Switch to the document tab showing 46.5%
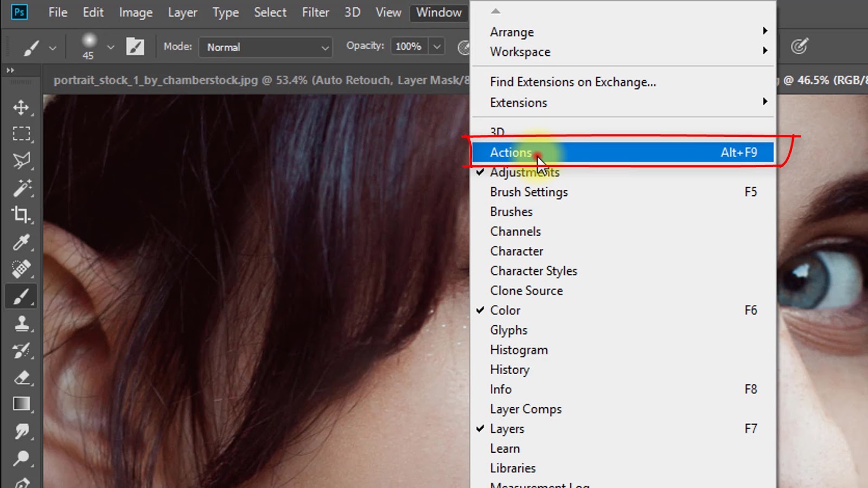The image size is (868, 488). tap(824, 80)
